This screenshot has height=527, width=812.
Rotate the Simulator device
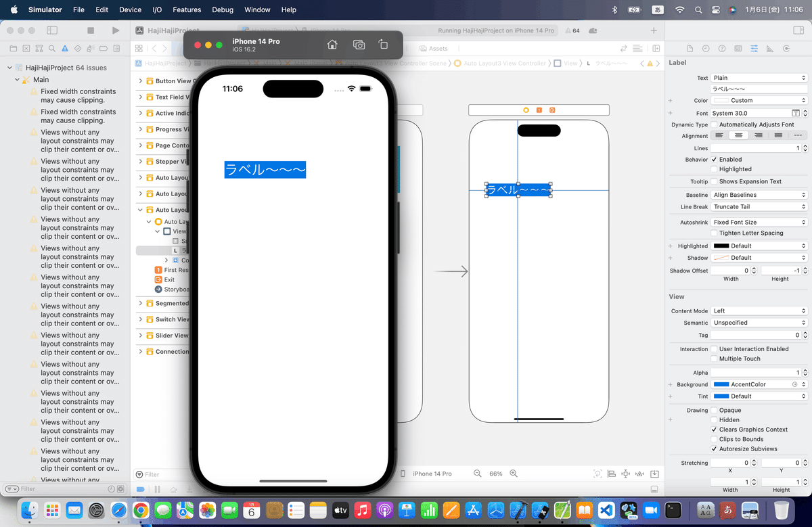pos(383,45)
